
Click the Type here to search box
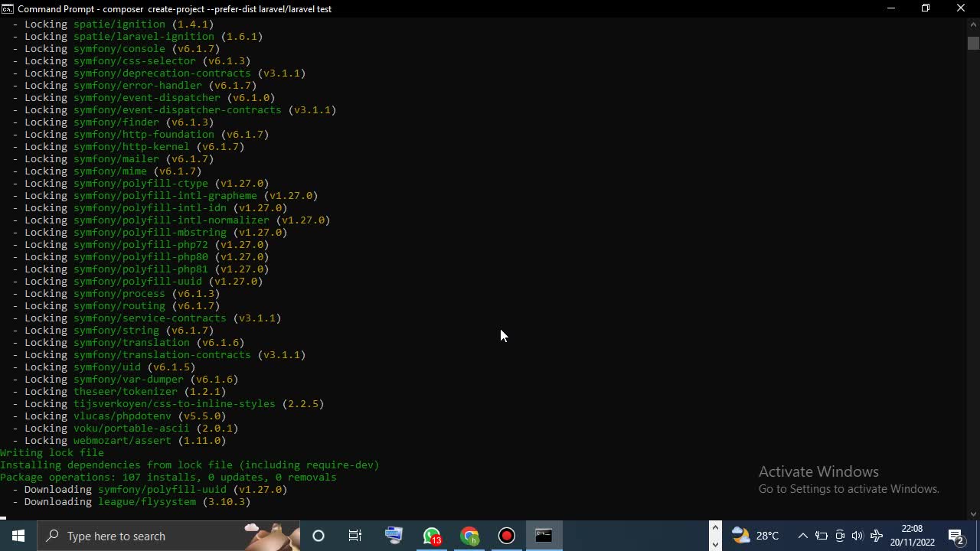pyautogui.click(x=168, y=536)
